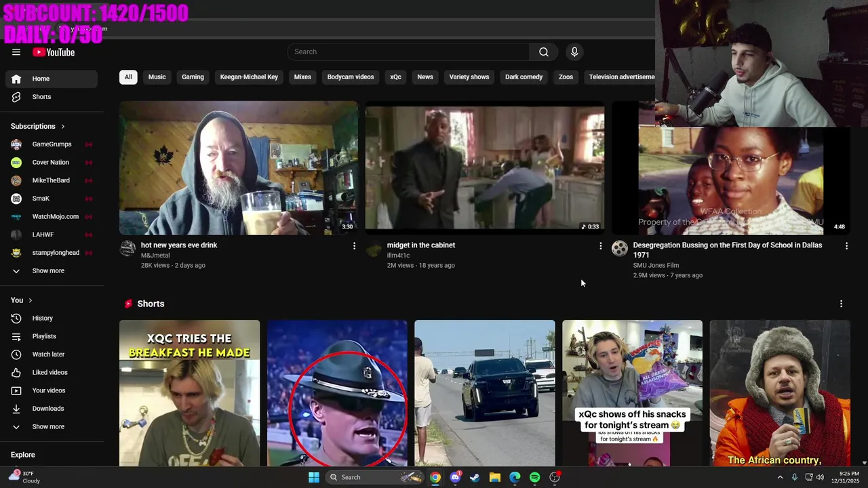Select the Keegan-Michael Key chip

(x=249, y=77)
